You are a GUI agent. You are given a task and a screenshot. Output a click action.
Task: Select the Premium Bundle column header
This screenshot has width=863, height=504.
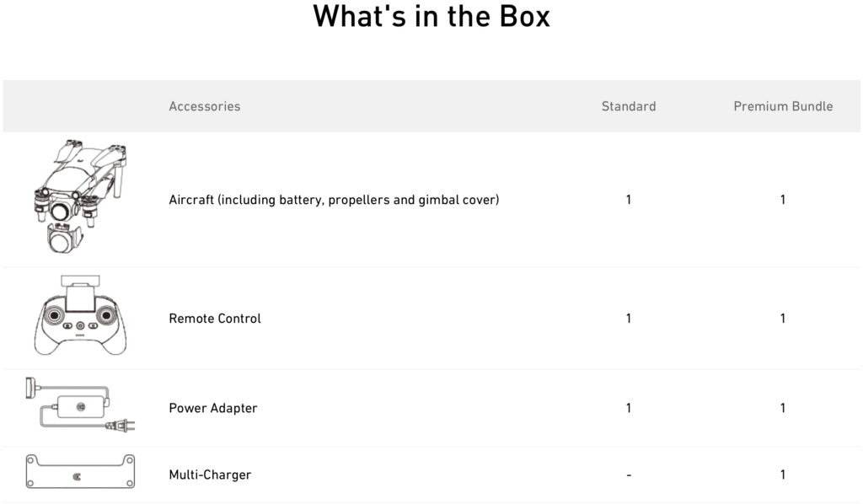[x=783, y=106]
